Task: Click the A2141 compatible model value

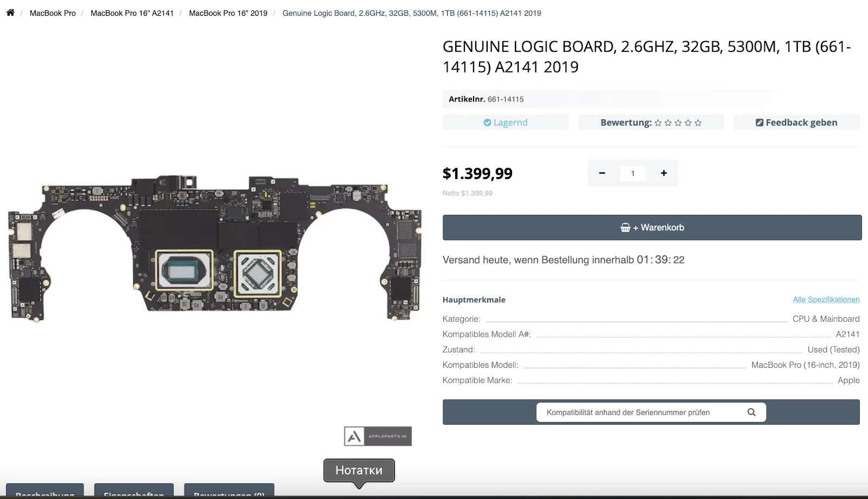Action: 847,334
